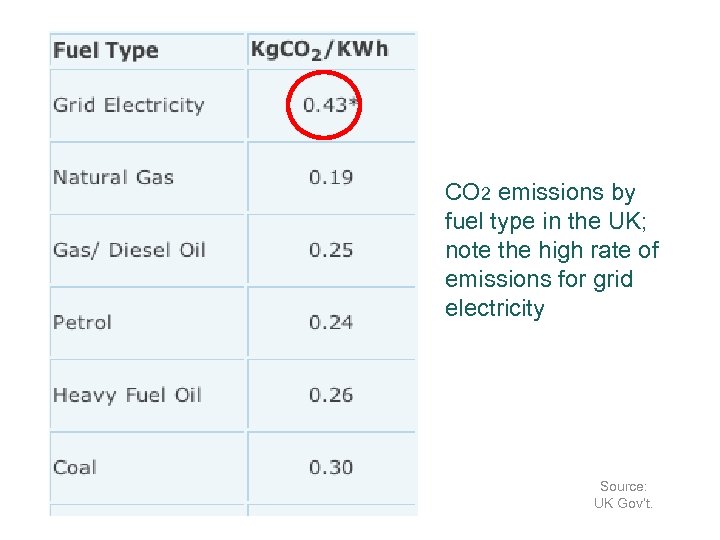Click the 'CO2 emissions by' caption line
This screenshot has height=540, width=720.
pos(540,192)
